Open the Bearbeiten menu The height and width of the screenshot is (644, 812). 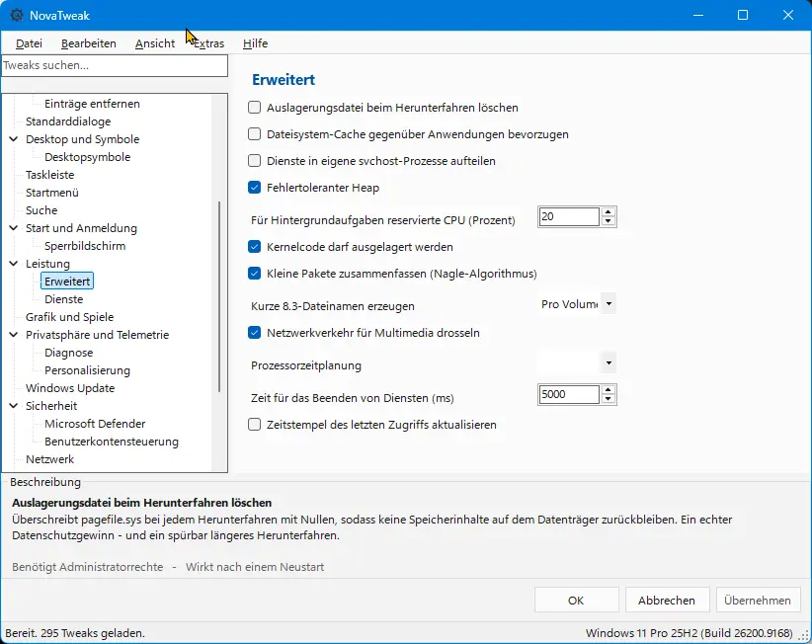click(89, 43)
